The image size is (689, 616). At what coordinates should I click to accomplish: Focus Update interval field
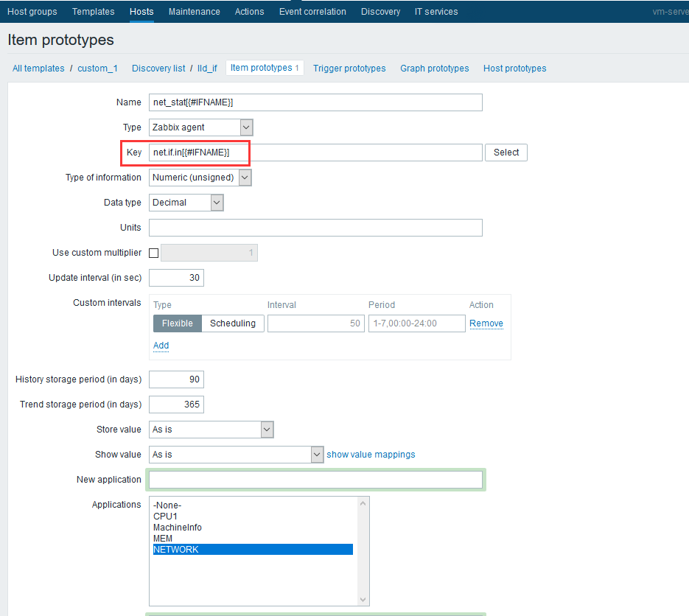click(176, 278)
